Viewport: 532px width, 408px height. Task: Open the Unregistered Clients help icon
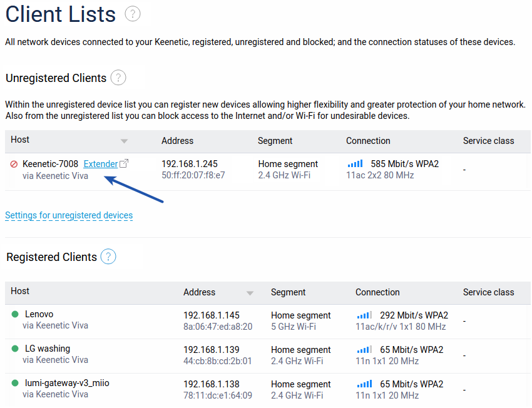click(118, 78)
